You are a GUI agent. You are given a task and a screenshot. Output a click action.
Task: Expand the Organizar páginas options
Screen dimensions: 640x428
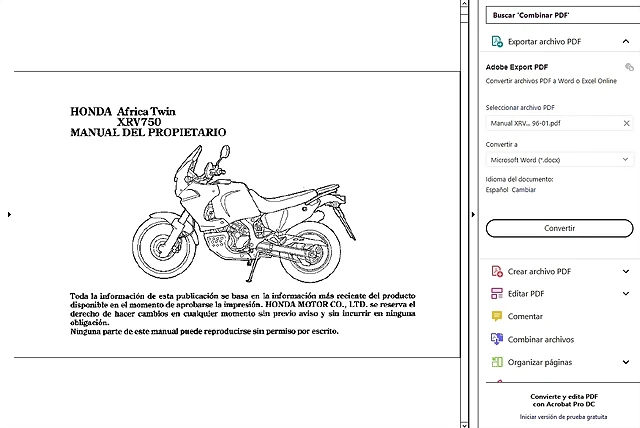tap(626, 362)
